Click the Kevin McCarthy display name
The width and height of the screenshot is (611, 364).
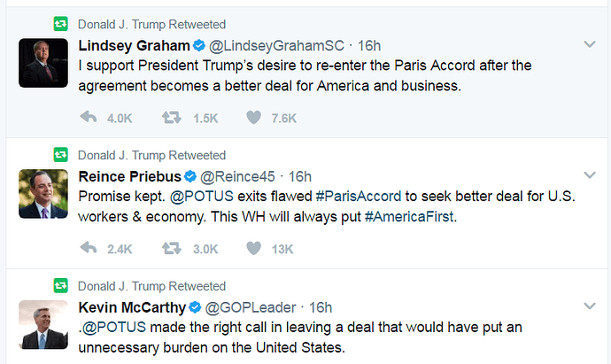[x=132, y=308]
